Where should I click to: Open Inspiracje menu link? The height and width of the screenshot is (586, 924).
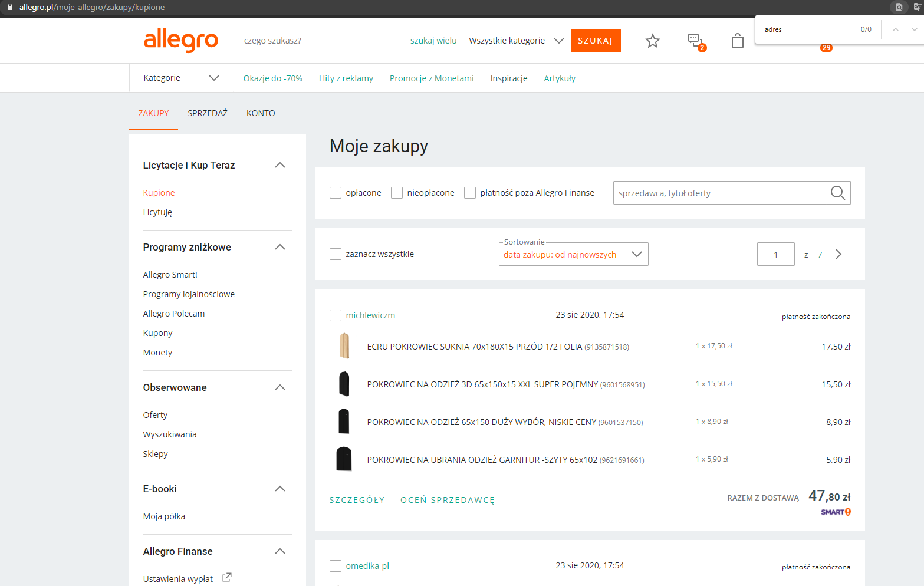pyautogui.click(x=509, y=78)
